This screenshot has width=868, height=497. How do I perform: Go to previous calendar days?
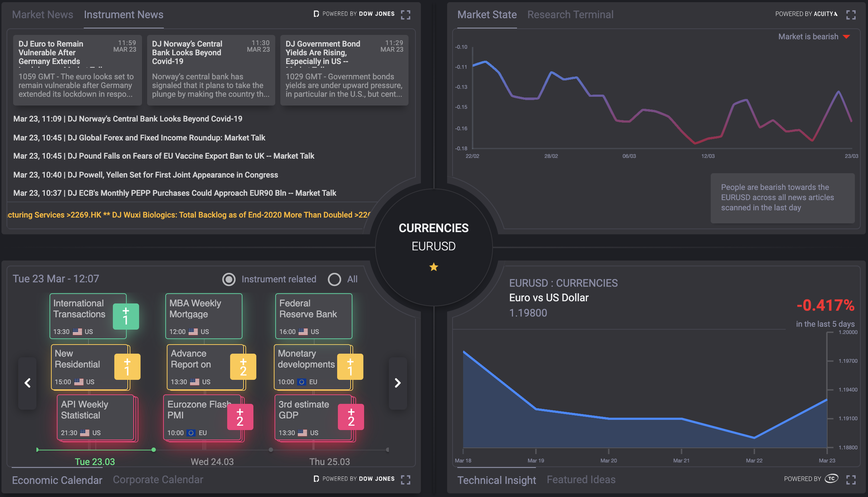click(x=27, y=383)
